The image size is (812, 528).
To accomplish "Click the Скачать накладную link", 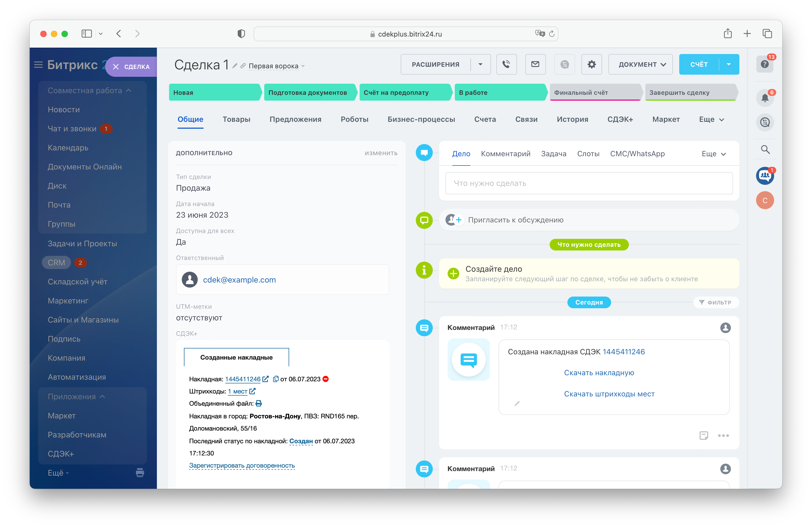I will pyautogui.click(x=599, y=373).
